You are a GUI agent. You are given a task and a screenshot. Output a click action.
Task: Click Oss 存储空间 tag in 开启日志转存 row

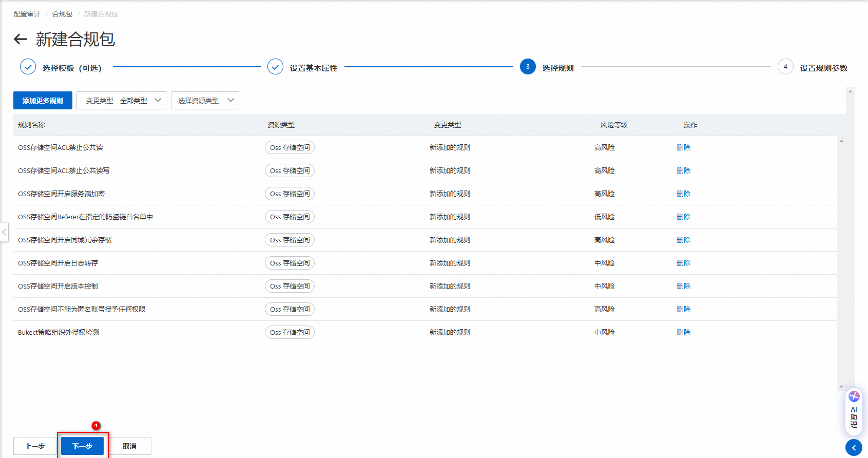[x=290, y=263]
